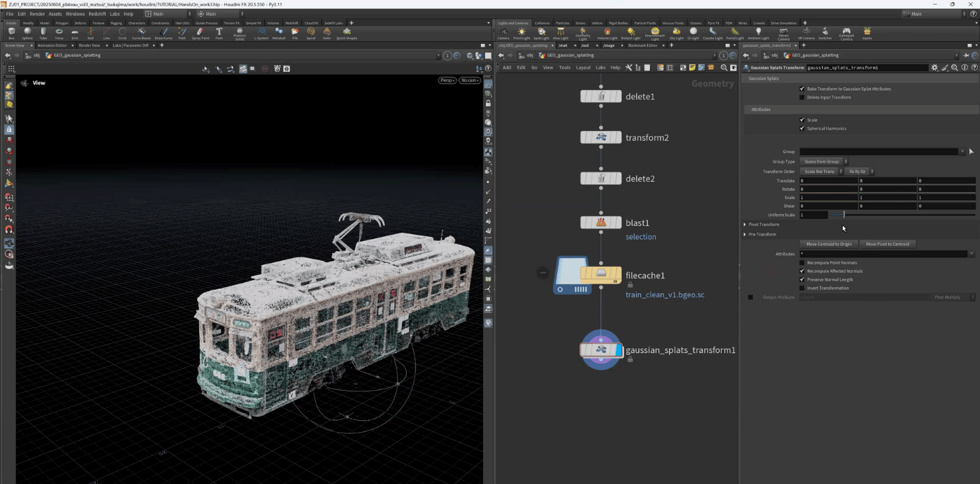Click the Torus shelf tool
This screenshot has width=980, height=484.
[59, 33]
